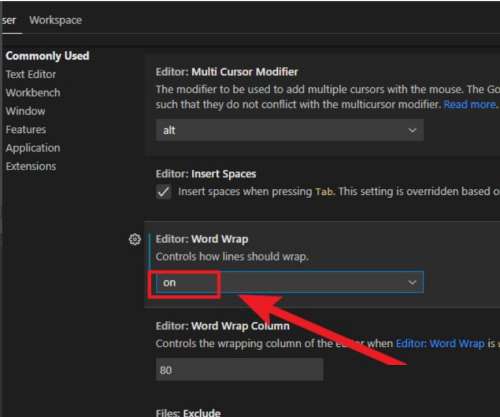Select Text Editor category
This screenshot has height=417, width=500.
coord(31,74)
